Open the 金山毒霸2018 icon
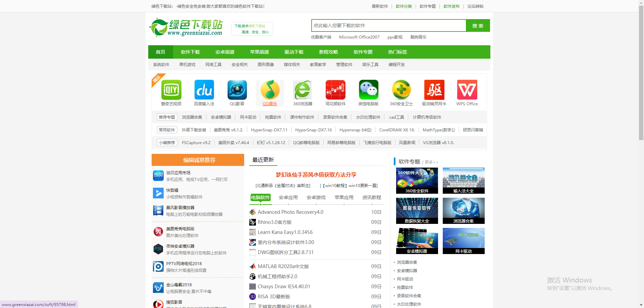Viewport: 644px width, 308px height. [x=158, y=288]
